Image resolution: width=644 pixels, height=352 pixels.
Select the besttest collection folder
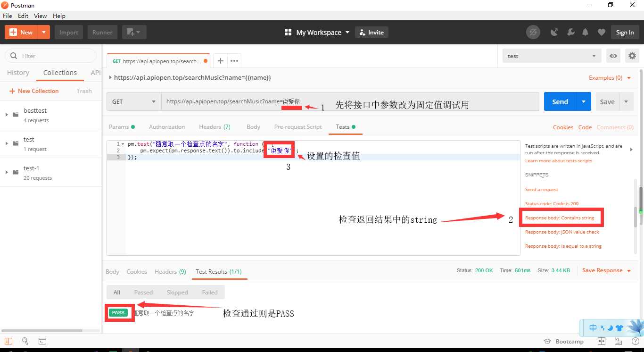click(51, 115)
